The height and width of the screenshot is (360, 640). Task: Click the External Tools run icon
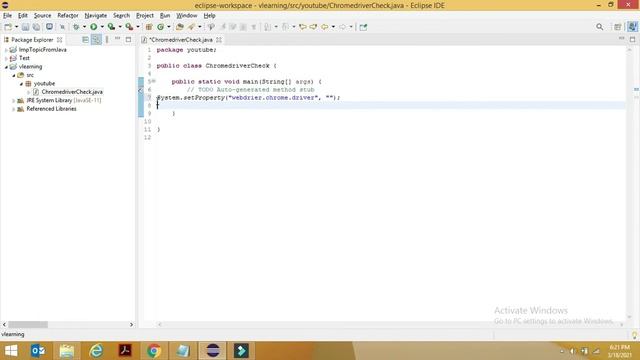[x=129, y=27]
